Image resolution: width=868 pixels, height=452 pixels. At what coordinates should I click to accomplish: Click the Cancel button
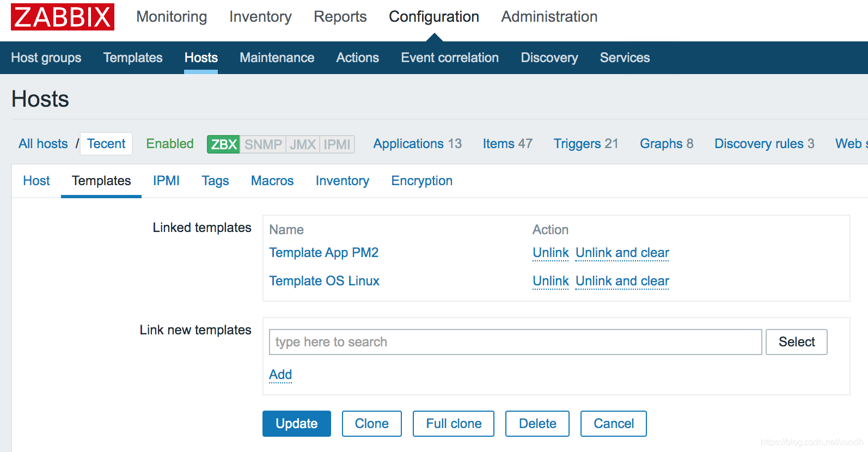tap(614, 424)
